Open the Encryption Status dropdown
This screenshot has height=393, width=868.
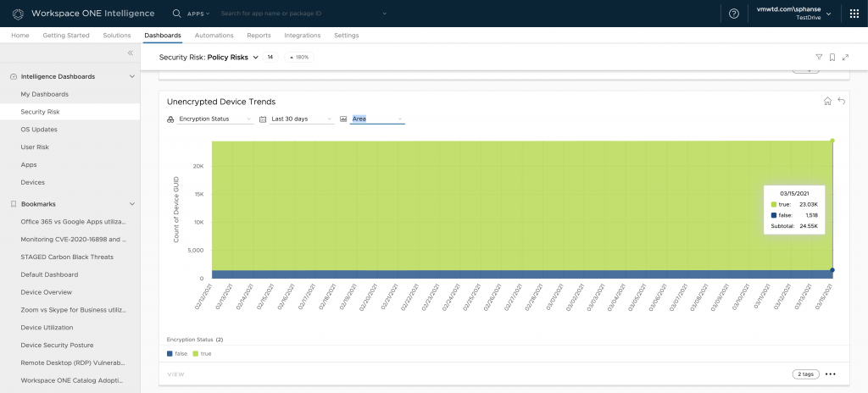tap(215, 119)
